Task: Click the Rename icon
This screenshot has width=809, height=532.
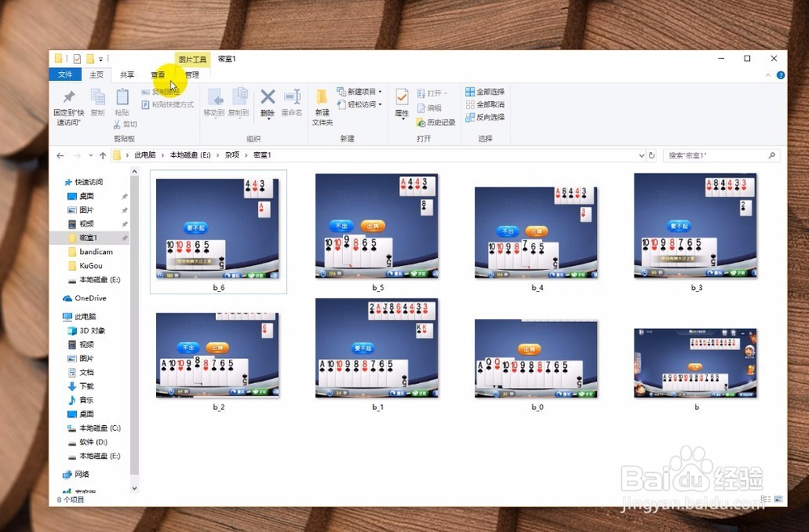Action: point(292,96)
